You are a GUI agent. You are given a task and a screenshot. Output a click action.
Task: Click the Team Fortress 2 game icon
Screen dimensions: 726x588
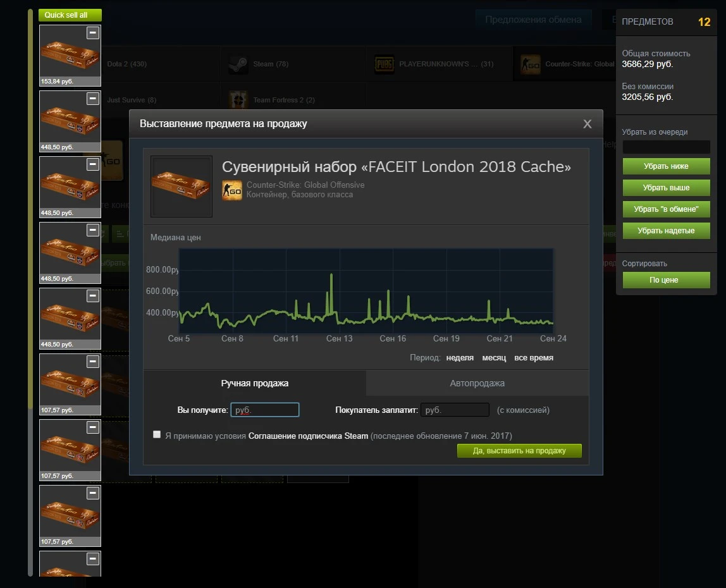(x=238, y=100)
